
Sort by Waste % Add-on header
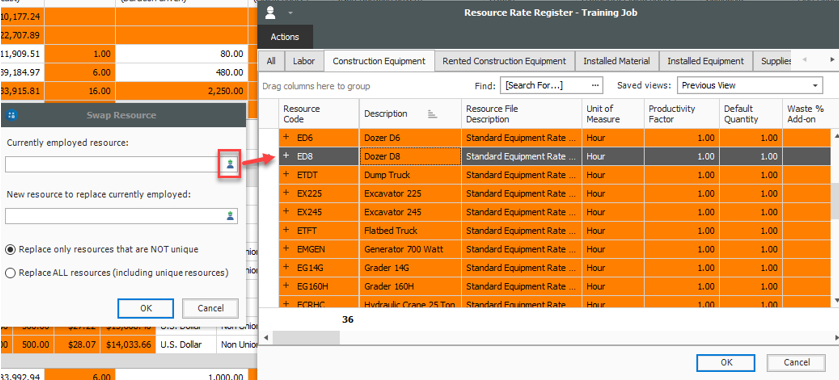pos(806,114)
